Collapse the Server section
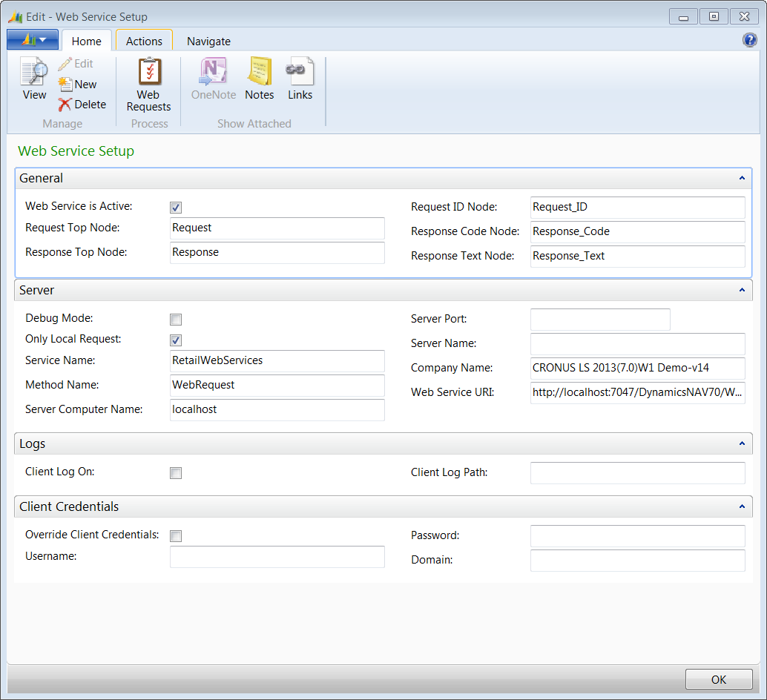 pos(742,290)
